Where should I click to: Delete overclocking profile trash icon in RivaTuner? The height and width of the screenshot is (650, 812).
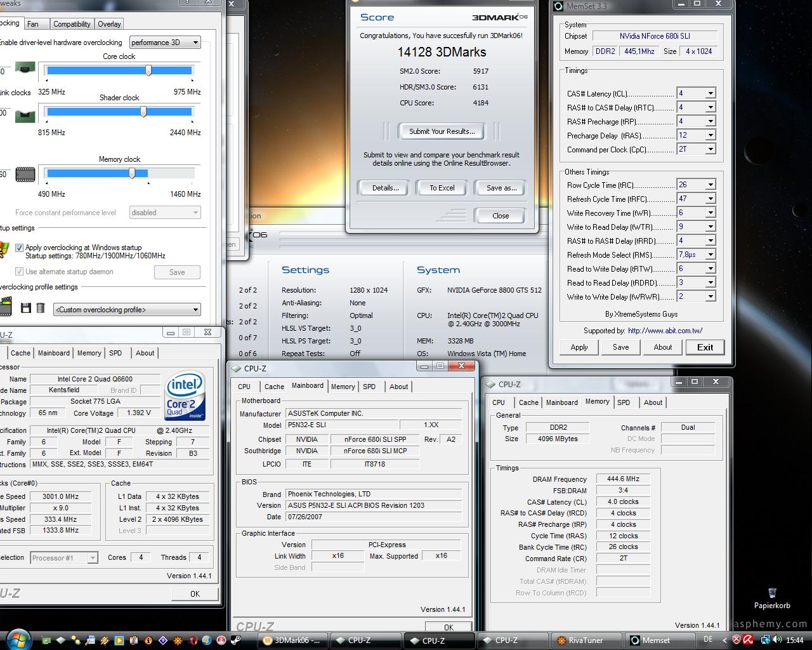tap(41, 308)
